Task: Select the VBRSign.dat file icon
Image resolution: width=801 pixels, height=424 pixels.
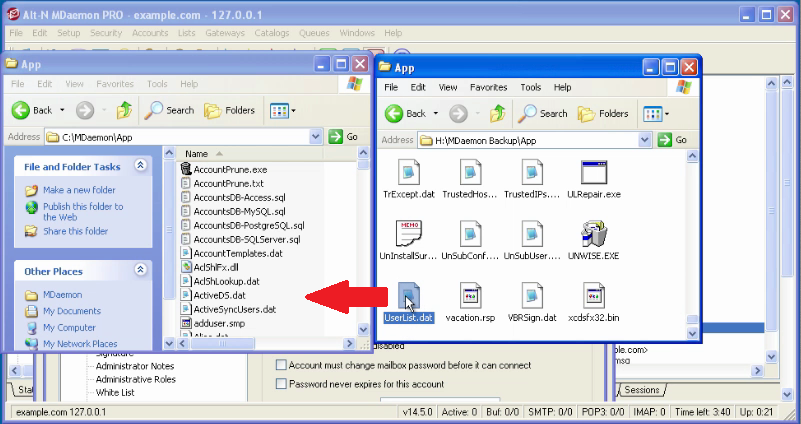Action: click(x=532, y=296)
